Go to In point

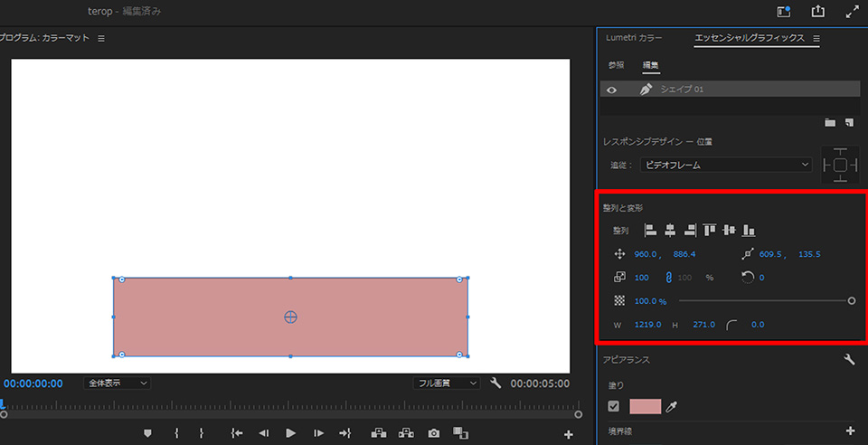(236, 433)
